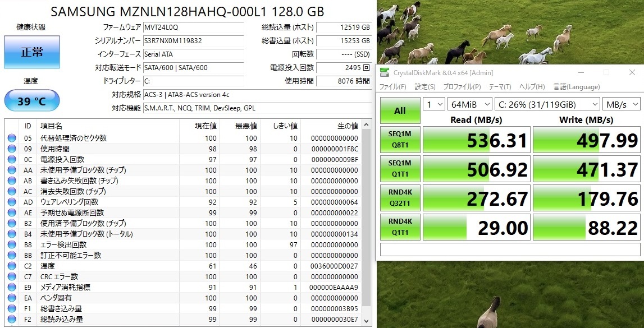Open the 設定(S) menu
The height and width of the screenshot is (328, 644).
click(424, 87)
